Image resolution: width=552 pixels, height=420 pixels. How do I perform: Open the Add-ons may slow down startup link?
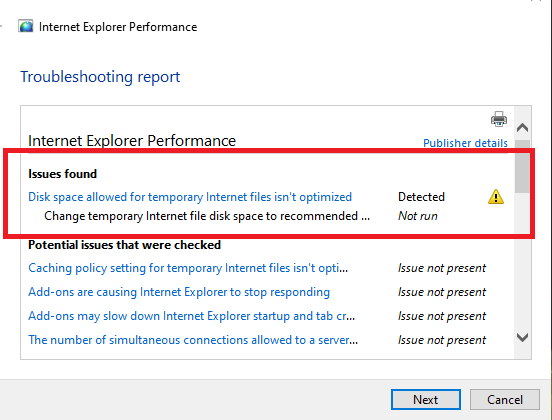pyautogui.click(x=192, y=316)
